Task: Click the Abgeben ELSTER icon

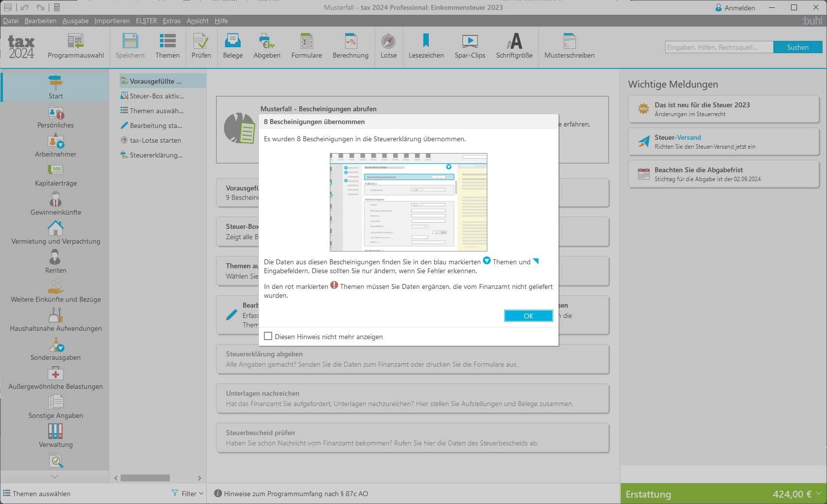Action: coord(267,46)
